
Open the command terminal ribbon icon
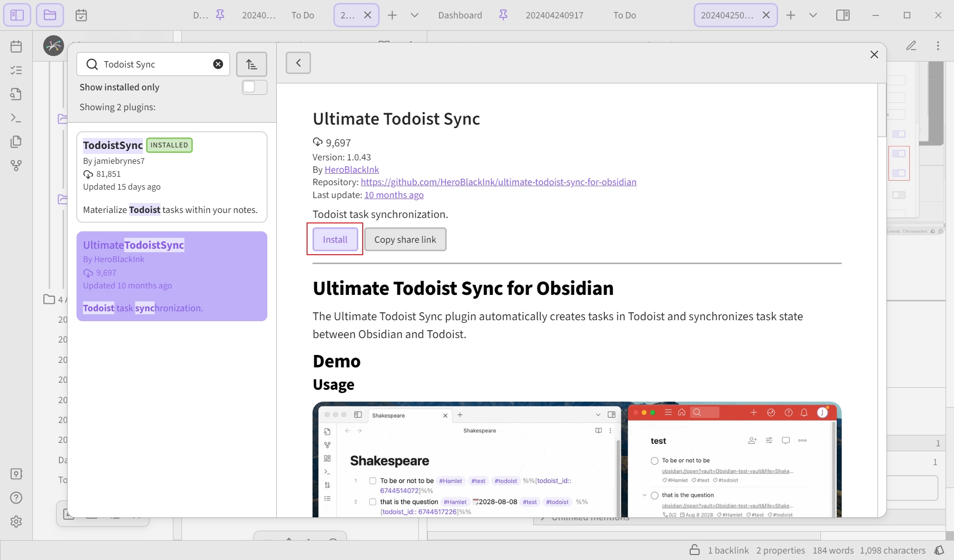coord(16,118)
